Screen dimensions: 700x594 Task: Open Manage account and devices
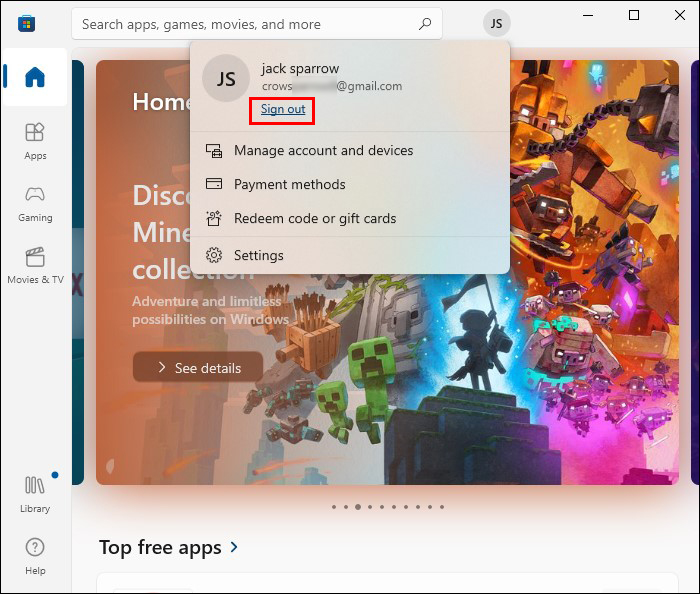350,150
